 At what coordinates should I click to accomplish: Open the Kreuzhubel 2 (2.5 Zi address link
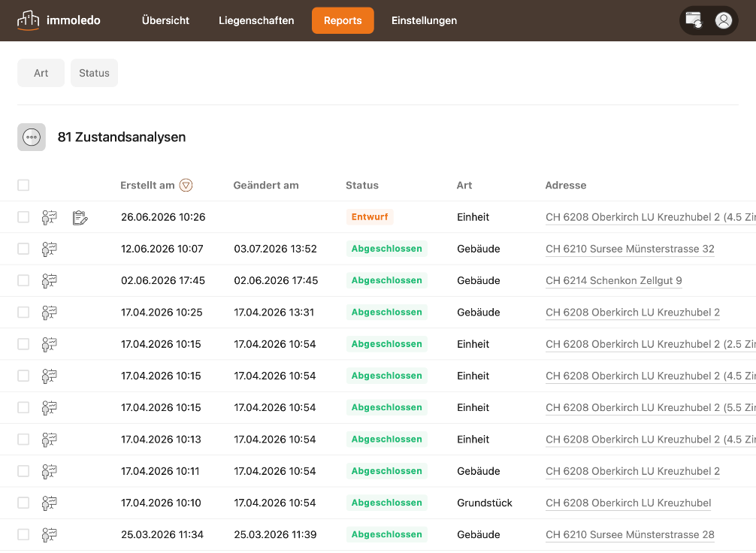tap(650, 344)
